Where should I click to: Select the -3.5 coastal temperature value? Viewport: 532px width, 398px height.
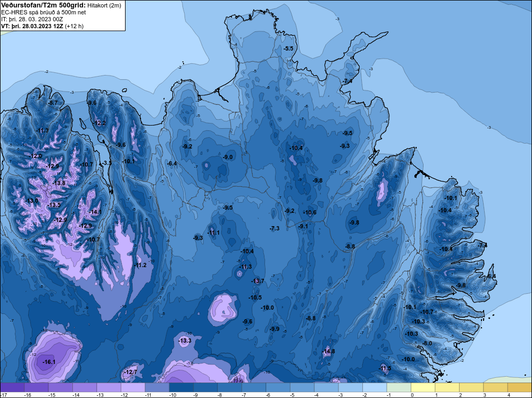107,163
